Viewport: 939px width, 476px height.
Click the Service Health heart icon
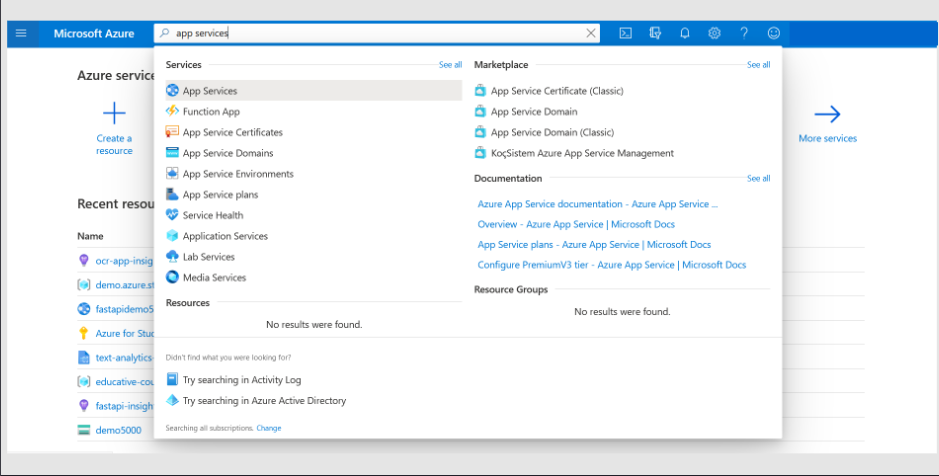[x=172, y=214]
